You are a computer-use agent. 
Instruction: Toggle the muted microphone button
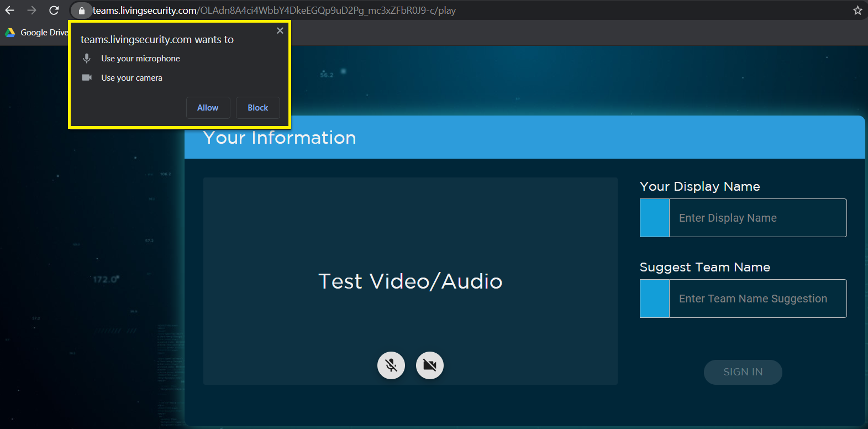click(391, 365)
